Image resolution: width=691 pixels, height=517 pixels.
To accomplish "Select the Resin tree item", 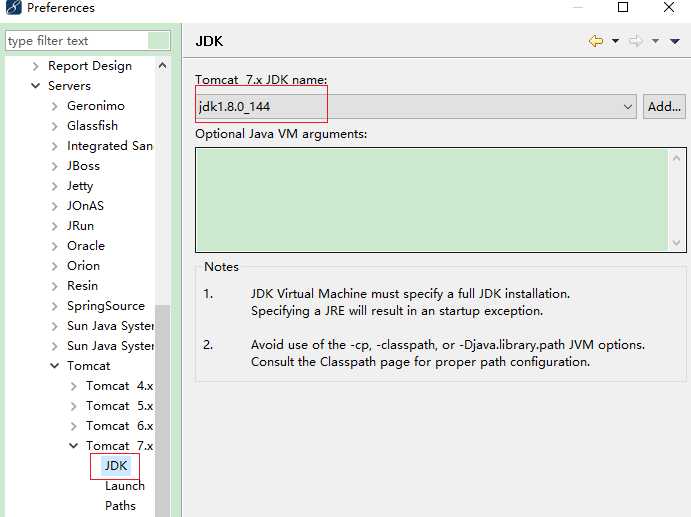I will [x=82, y=286].
